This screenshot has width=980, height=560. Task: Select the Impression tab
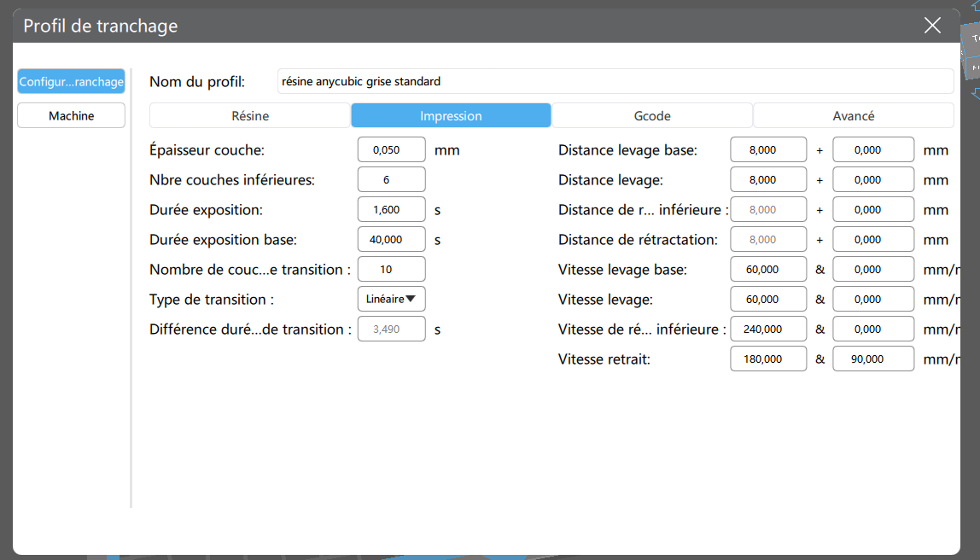pyautogui.click(x=451, y=115)
